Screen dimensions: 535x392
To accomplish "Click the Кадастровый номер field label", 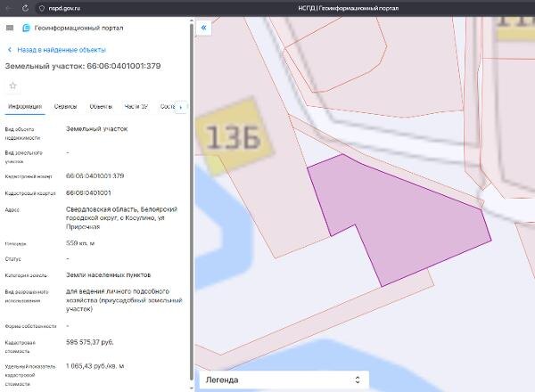I will click(29, 176).
